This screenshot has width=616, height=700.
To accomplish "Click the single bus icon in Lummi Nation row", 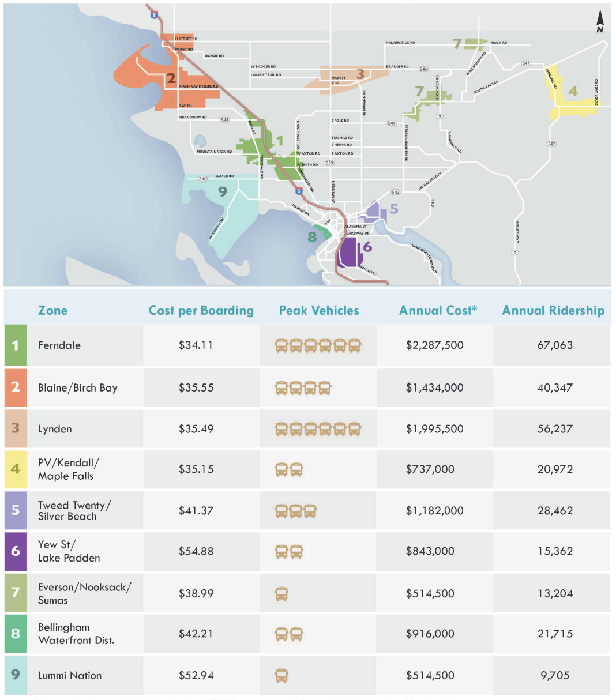I will click(281, 675).
